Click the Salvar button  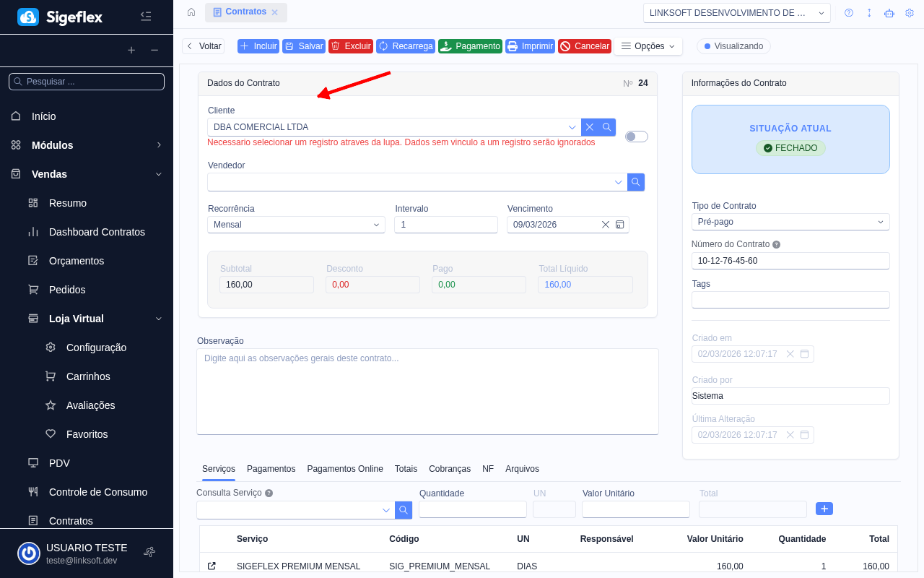pyautogui.click(x=304, y=46)
